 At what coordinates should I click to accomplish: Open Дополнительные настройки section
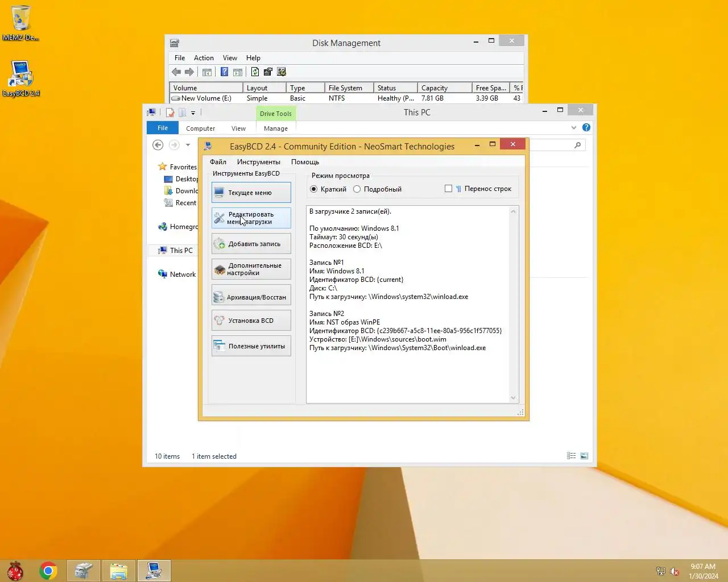[x=251, y=269]
